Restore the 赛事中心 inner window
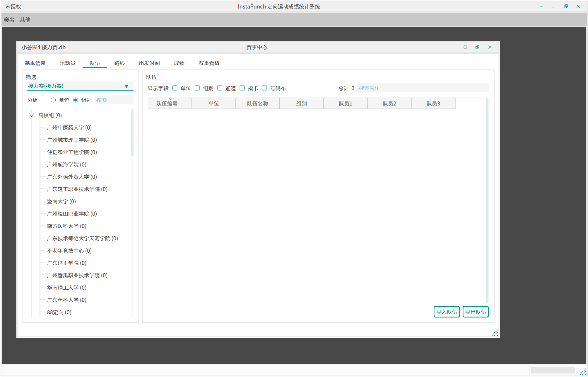Screen dimensions: 588x377 [x=477, y=47]
